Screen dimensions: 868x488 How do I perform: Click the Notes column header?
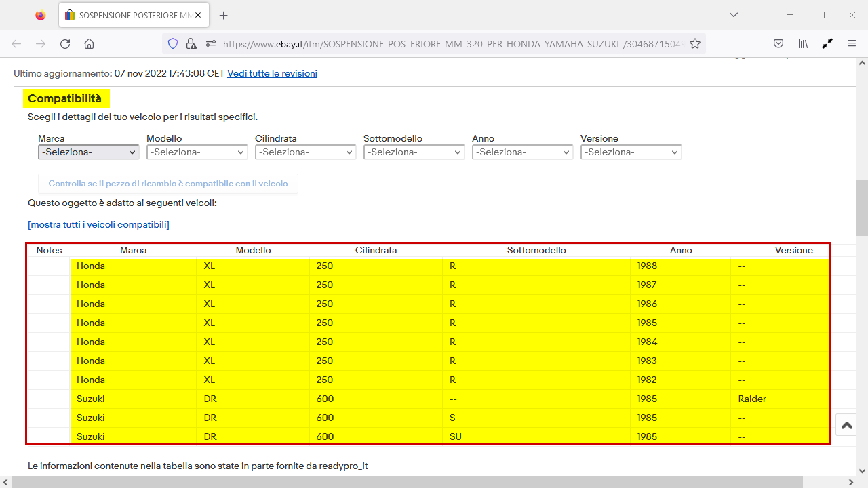point(49,250)
